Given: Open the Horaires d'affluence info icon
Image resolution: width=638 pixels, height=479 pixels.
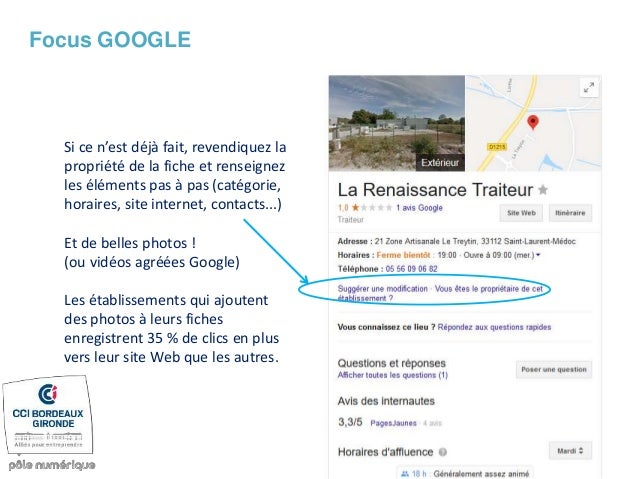Looking at the screenshot, I should tap(443, 452).
